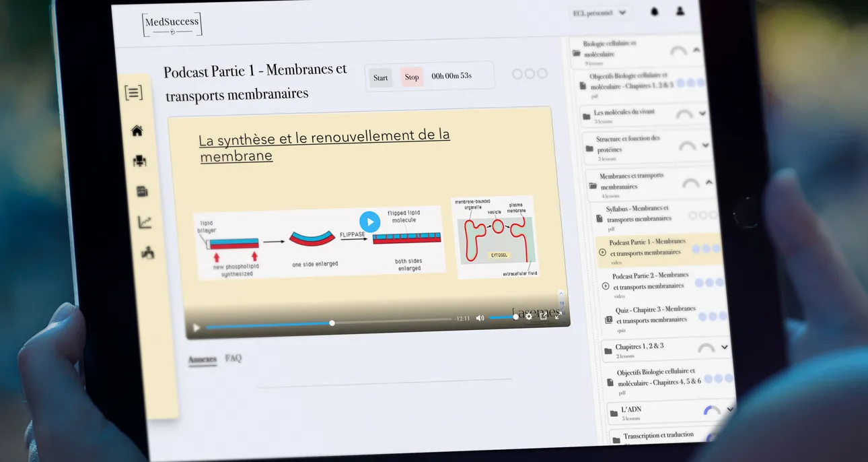Toggle completion circles for Syllabus lesson
Screen dimensions: 868x462
(702, 215)
